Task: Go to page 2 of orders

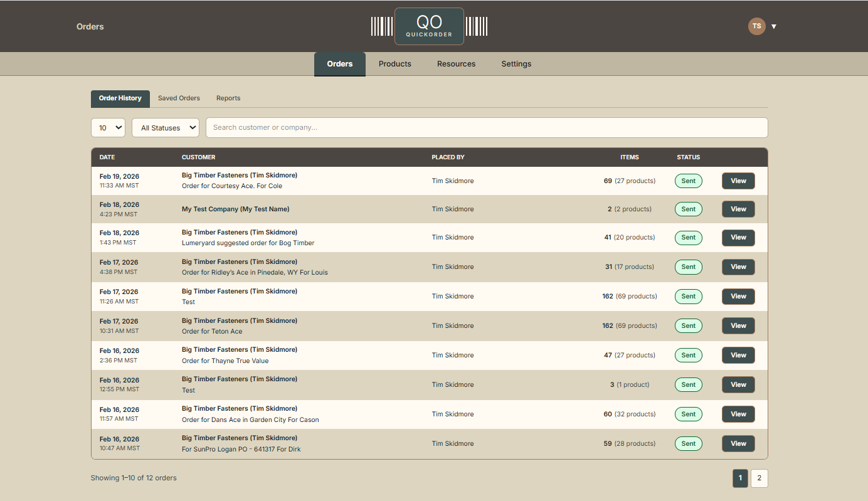Action: pyautogui.click(x=759, y=478)
